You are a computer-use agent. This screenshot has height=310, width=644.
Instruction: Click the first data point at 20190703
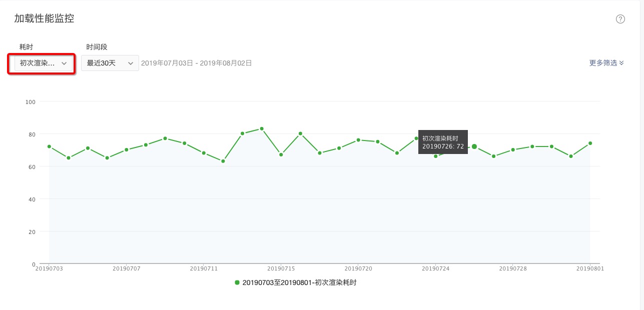tap(49, 146)
